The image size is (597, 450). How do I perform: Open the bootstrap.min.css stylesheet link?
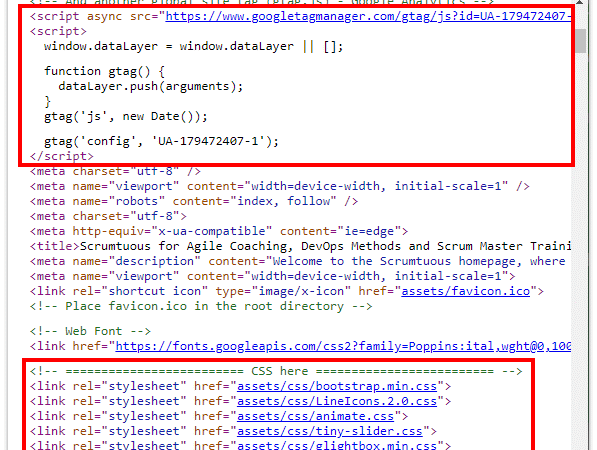[x=337, y=386]
